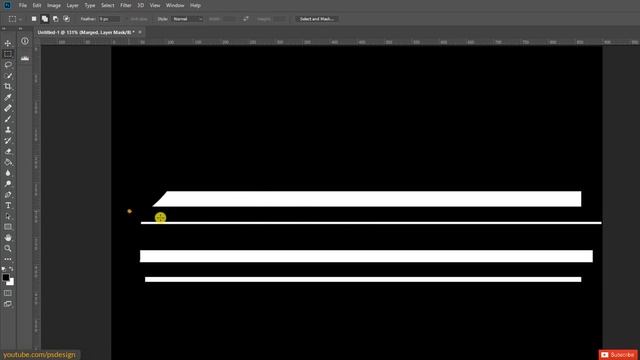Viewport: 640px width, 360px height.
Task: Select the Paint Bucket tool
Action: point(8,162)
